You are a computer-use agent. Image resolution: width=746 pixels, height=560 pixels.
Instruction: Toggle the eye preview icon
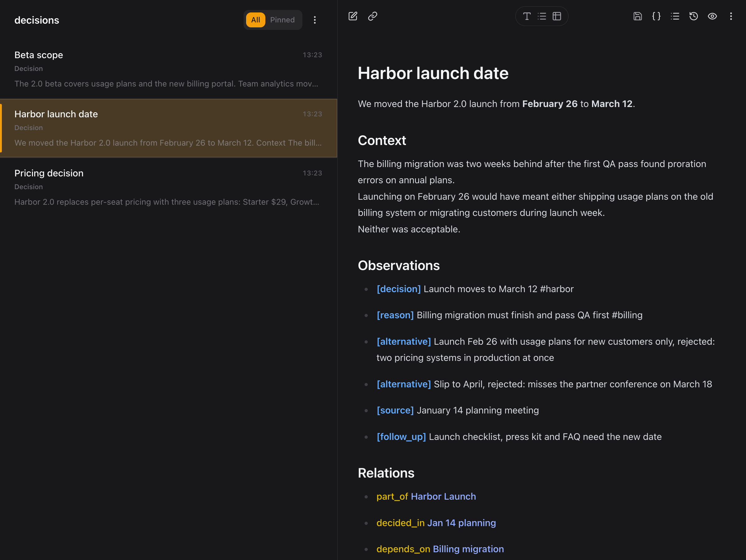[x=712, y=16]
